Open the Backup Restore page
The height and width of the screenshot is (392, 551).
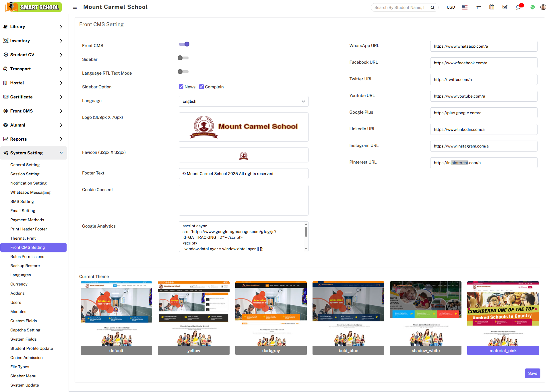(x=25, y=265)
